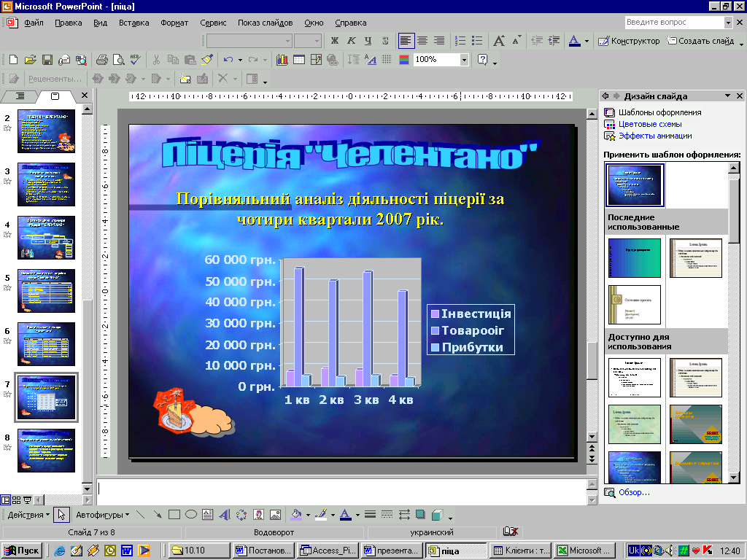The width and height of the screenshot is (747, 560).
Task: Expand the Автофигуры menu
Action: [102, 515]
